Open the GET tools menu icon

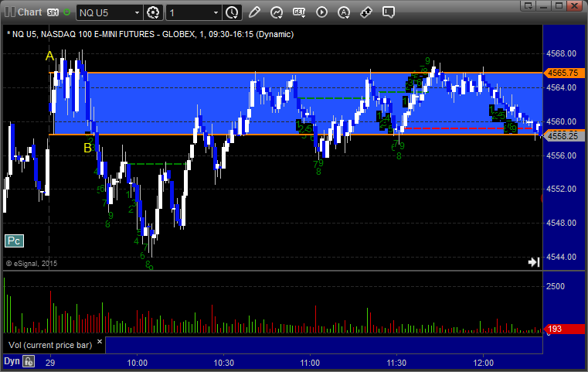click(299, 12)
